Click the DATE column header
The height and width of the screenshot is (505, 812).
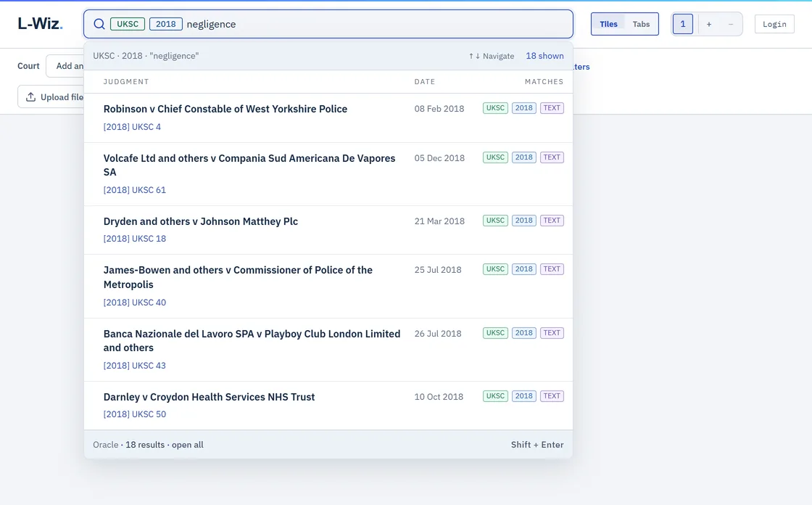coord(425,81)
